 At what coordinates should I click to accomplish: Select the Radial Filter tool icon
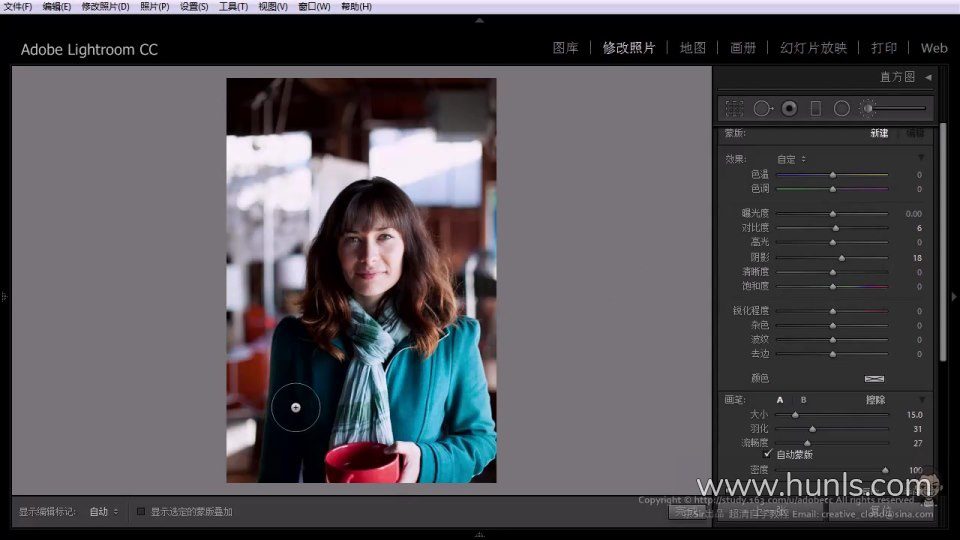842,108
